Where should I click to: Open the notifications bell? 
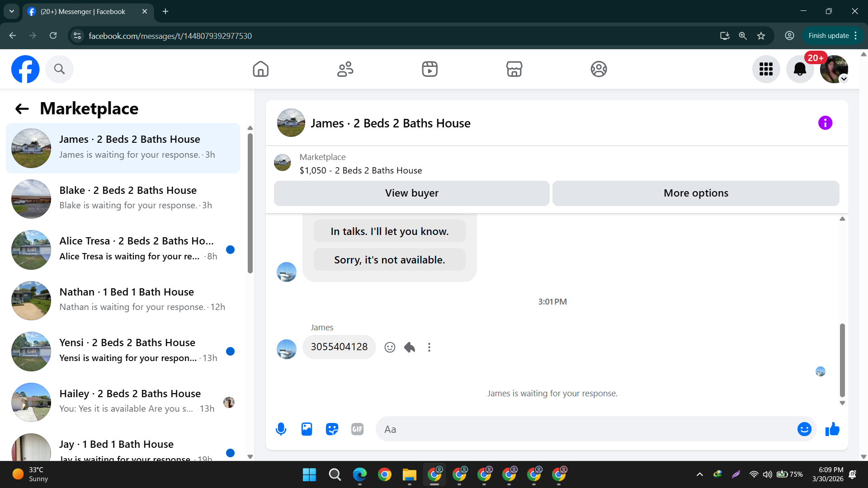pos(800,69)
